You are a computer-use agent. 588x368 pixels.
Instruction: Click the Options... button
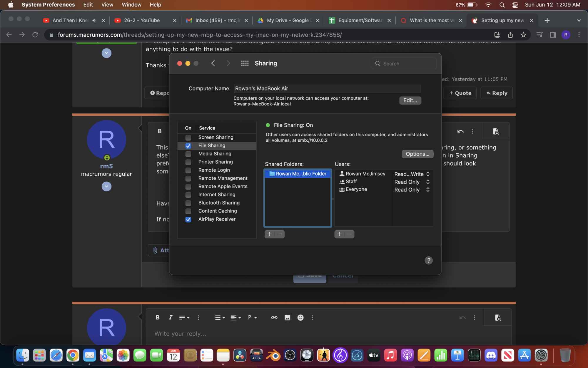(417, 154)
